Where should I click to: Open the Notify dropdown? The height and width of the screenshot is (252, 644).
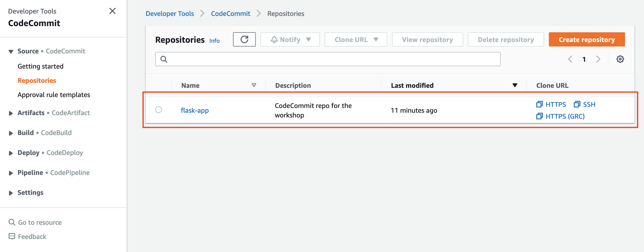point(290,39)
